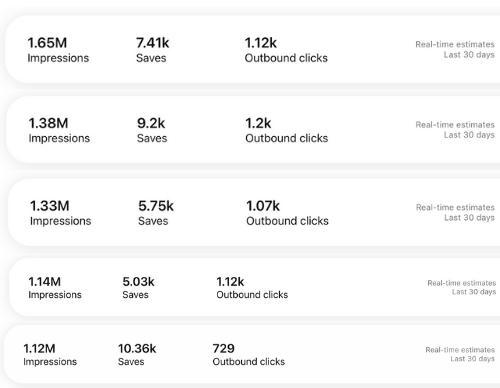500x388 pixels.
Task: Click the 5.75k Saves metric
Action: pyautogui.click(x=156, y=213)
